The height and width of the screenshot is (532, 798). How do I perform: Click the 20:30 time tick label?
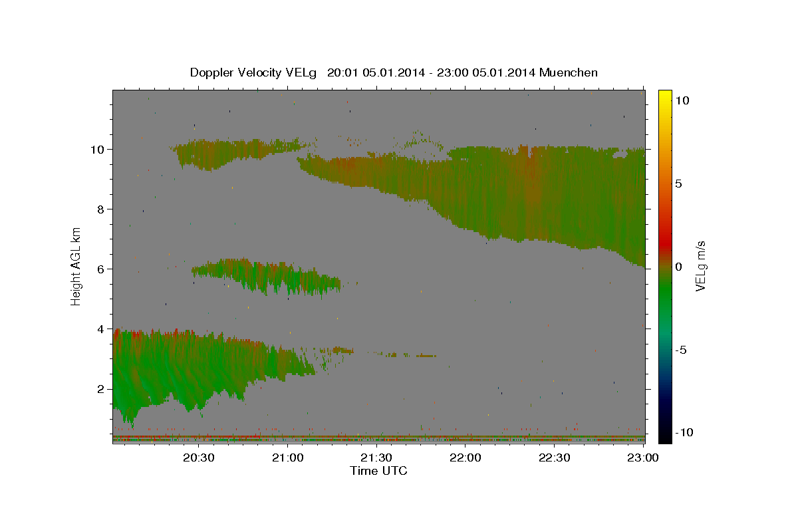tap(199, 458)
